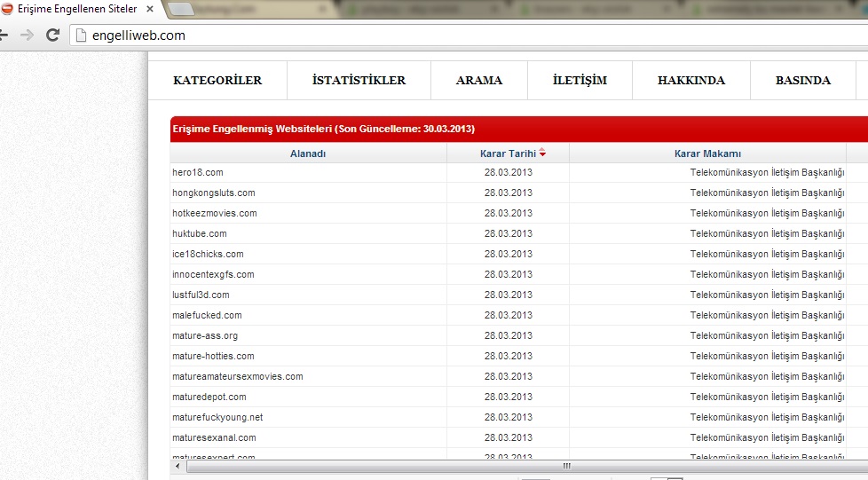The height and width of the screenshot is (480, 868).
Task: Click the date cell for lustful3d.com
Action: 509,295
